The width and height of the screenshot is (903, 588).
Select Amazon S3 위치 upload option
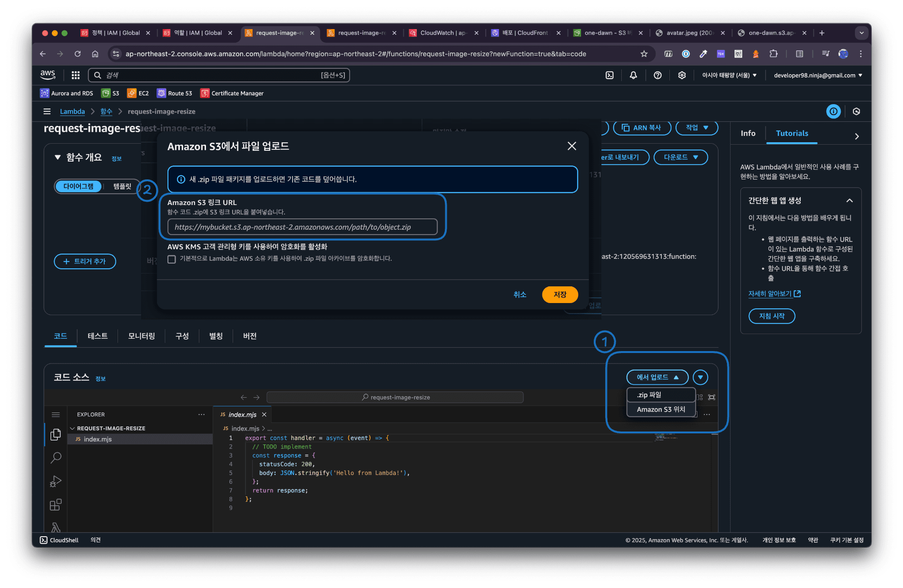click(x=661, y=409)
